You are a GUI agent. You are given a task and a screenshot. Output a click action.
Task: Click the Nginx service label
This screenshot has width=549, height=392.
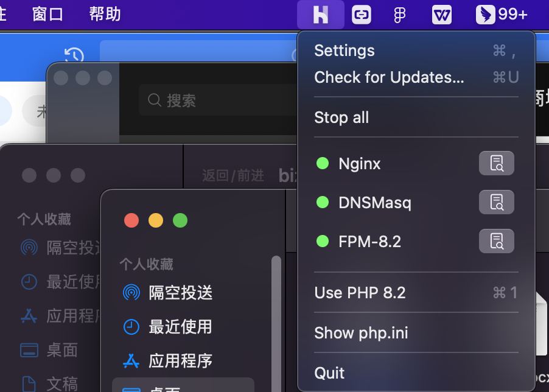click(x=360, y=164)
